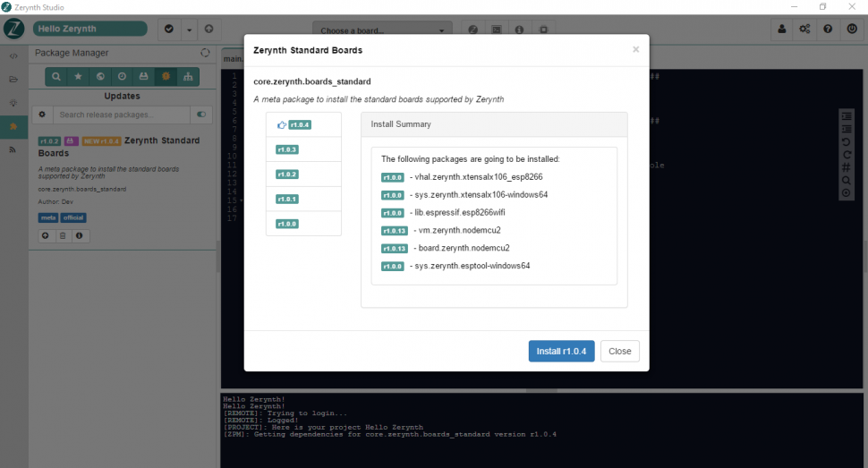Click the chip icon in the toolbar
The width and height of the screenshot is (868, 468).
(543, 30)
